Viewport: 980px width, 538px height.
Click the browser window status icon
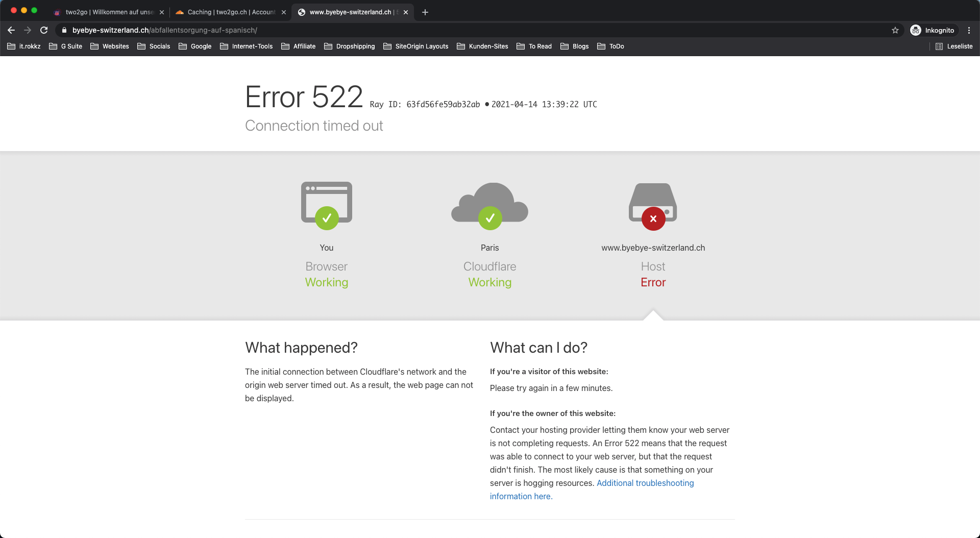point(327,205)
